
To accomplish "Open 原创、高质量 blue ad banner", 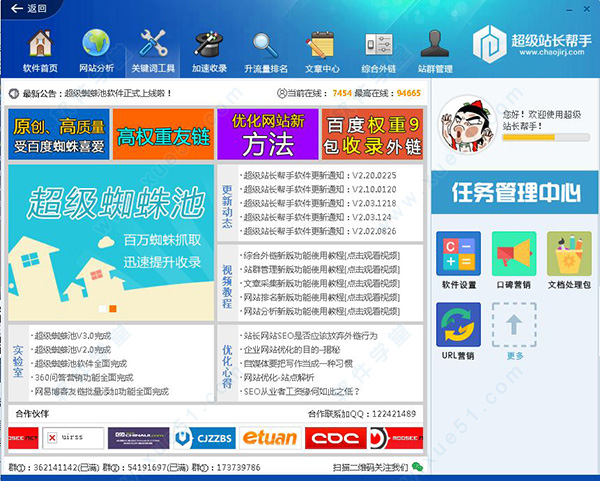I will (59, 134).
